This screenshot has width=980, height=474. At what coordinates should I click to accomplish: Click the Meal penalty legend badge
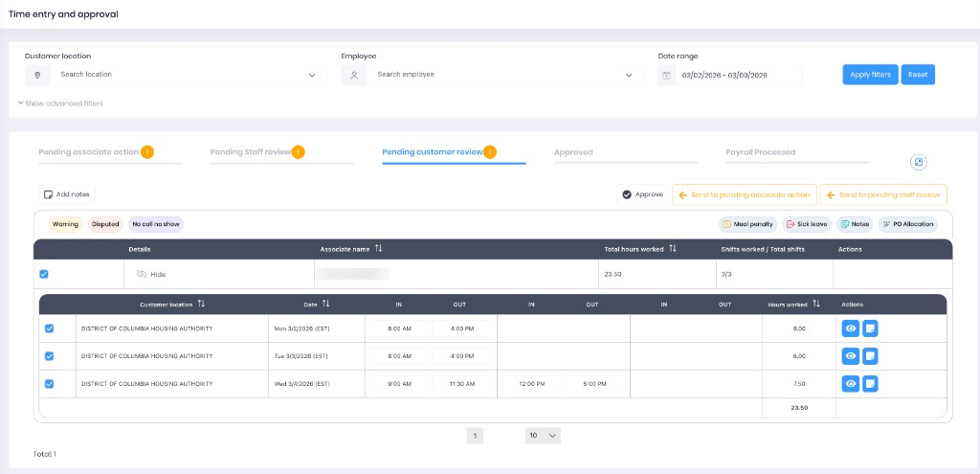[x=748, y=224]
